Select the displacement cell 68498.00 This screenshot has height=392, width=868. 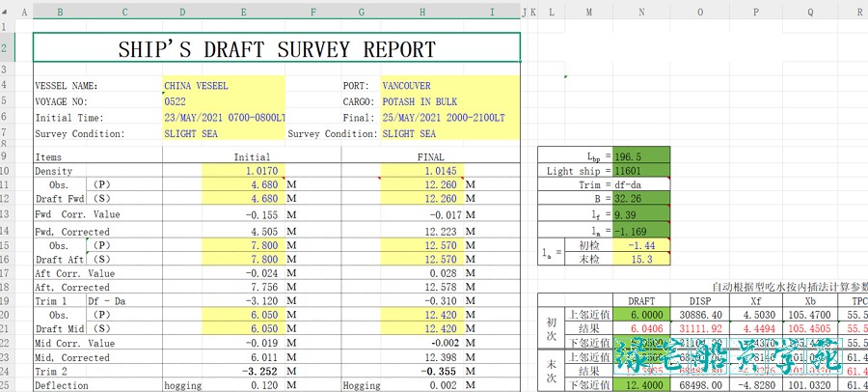[700, 385]
